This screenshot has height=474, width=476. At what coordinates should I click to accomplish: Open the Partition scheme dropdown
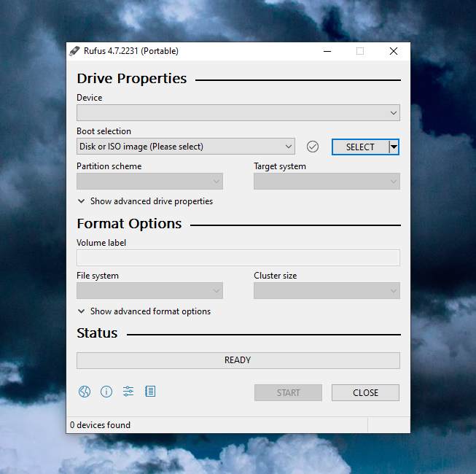[149, 182]
